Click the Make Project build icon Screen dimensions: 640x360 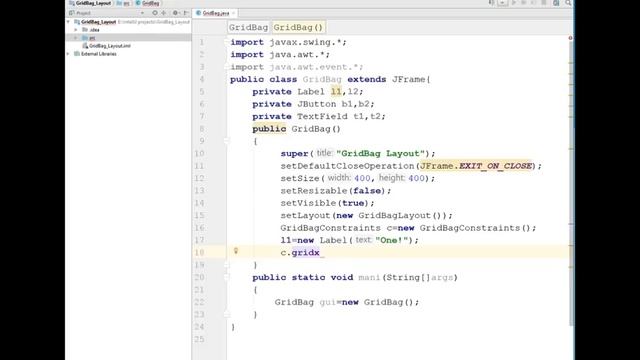[x=491, y=3]
